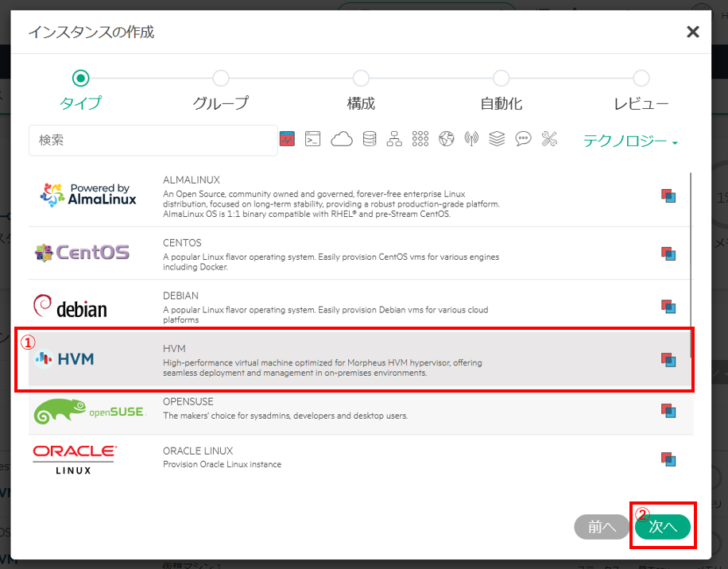
Task: Select the ALMALINUX title text
Action: tap(192, 180)
